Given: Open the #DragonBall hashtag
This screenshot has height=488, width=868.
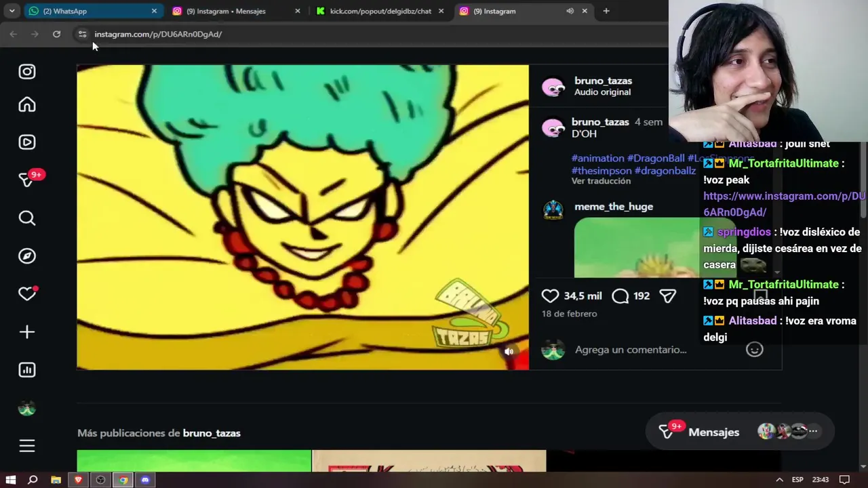Looking at the screenshot, I should pyautogui.click(x=655, y=158).
